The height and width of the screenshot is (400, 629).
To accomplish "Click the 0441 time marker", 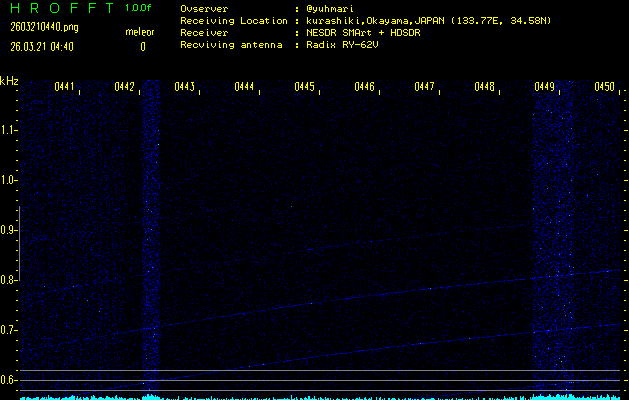I will pyautogui.click(x=65, y=87).
